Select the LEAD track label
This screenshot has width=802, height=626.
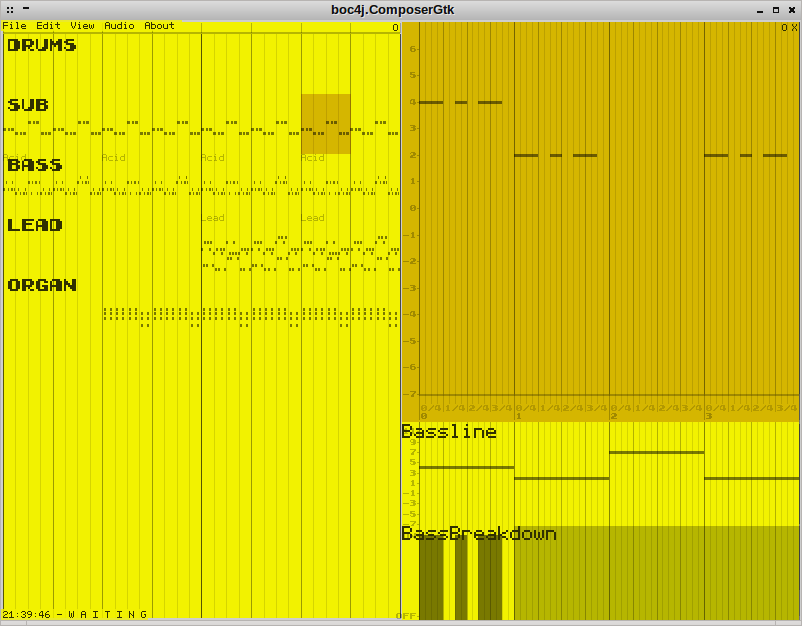pos(35,225)
